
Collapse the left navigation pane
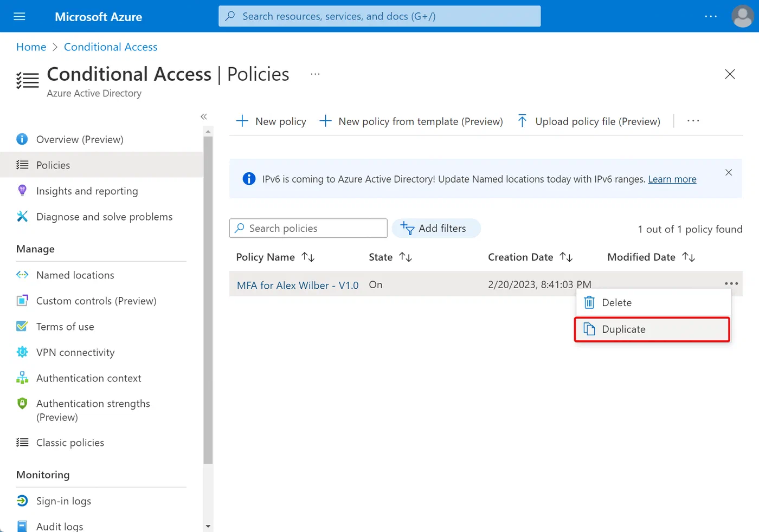[204, 116]
